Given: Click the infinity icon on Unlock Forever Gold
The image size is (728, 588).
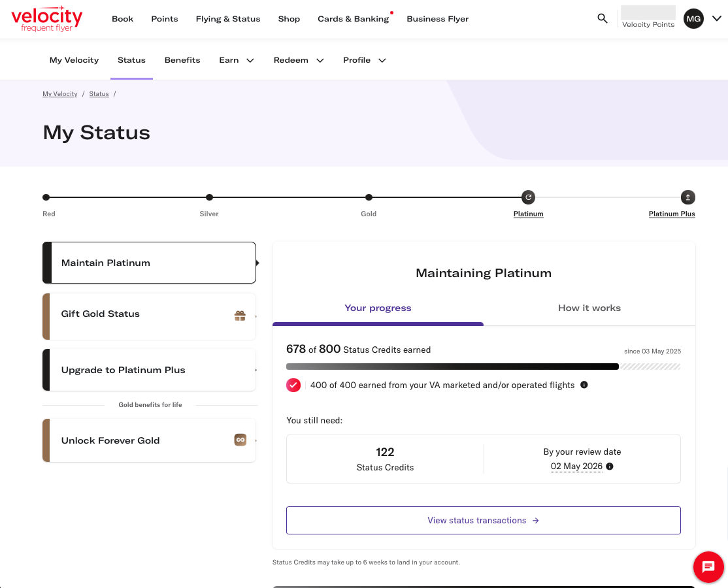Looking at the screenshot, I should (240, 440).
